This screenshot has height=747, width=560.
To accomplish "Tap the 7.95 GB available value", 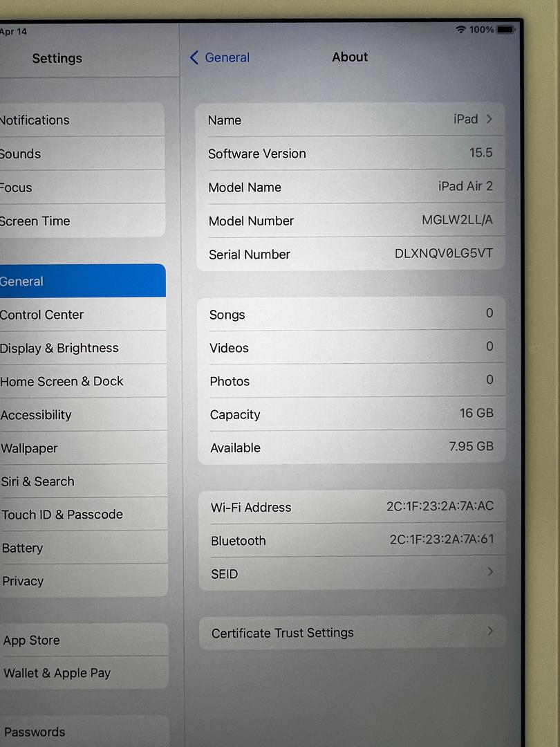I will 471,446.
